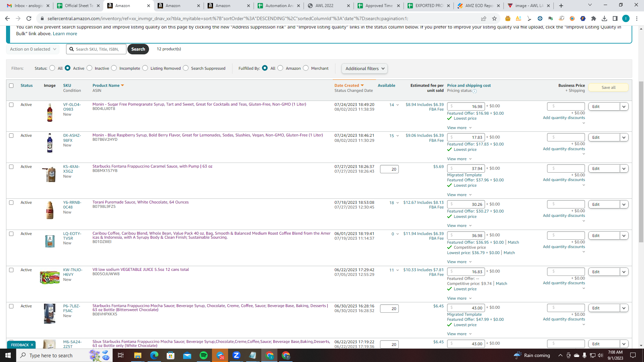The width and height of the screenshot is (644, 362).
Task: Filter by Fulfilled By Merchant
Action: 306,68
